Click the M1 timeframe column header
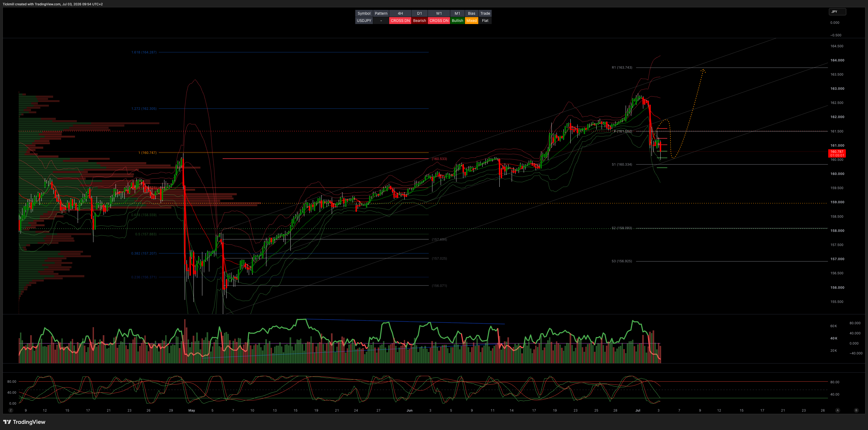This screenshot has width=868, height=430. click(x=457, y=14)
